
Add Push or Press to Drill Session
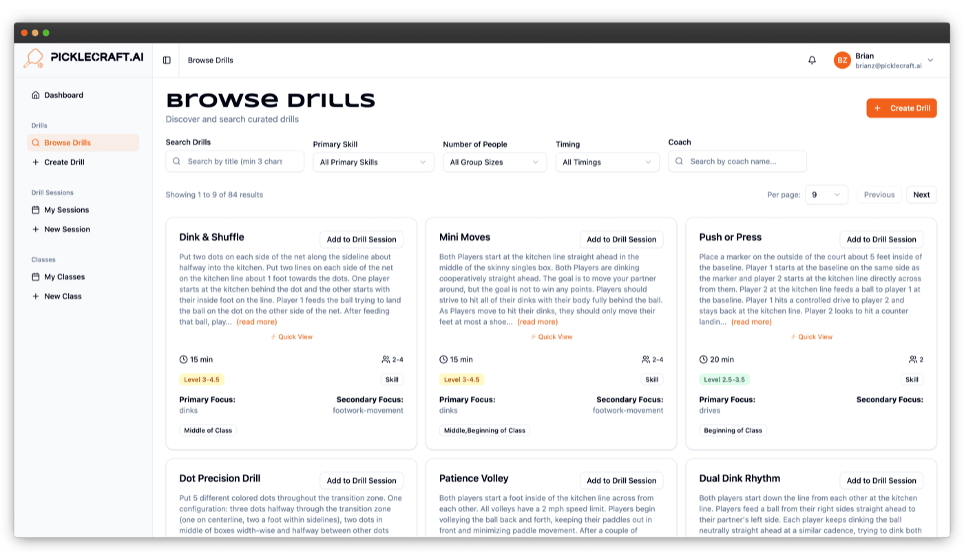click(881, 239)
